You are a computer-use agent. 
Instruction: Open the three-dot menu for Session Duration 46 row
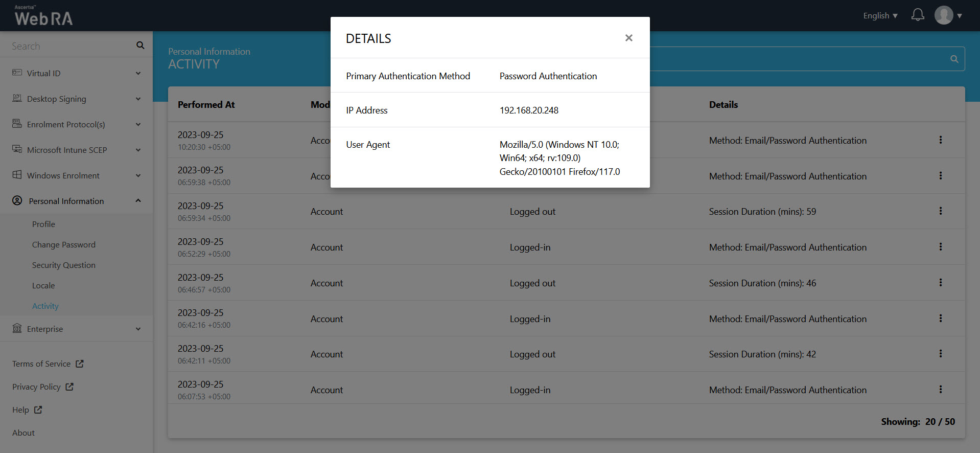(x=940, y=283)
